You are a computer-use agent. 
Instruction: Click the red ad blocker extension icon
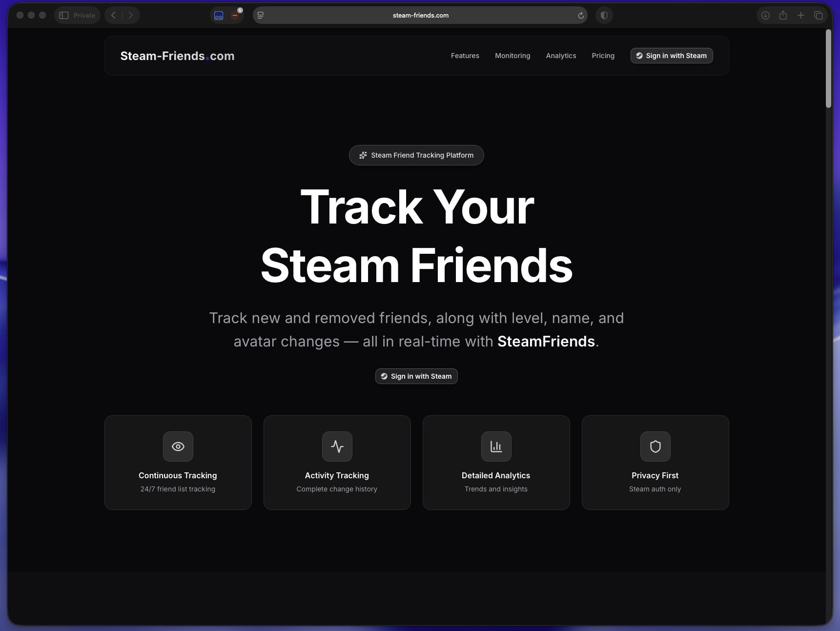[x=235, y=16]
